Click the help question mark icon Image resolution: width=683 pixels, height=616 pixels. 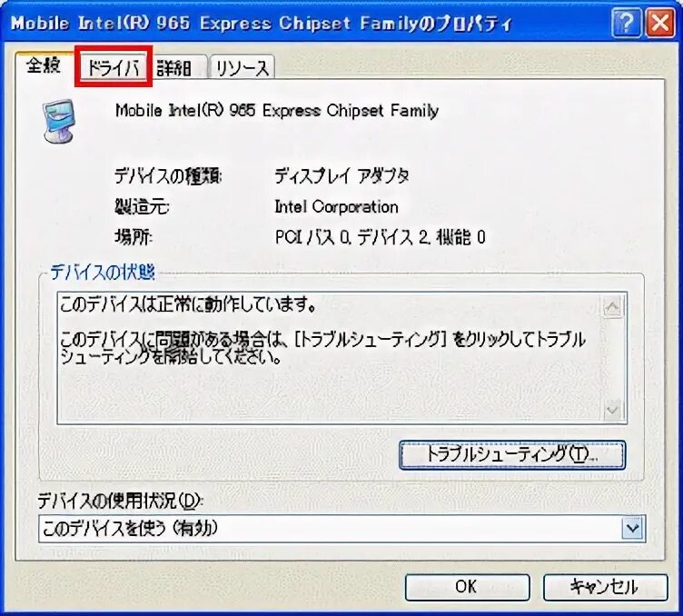click(626, 23)
